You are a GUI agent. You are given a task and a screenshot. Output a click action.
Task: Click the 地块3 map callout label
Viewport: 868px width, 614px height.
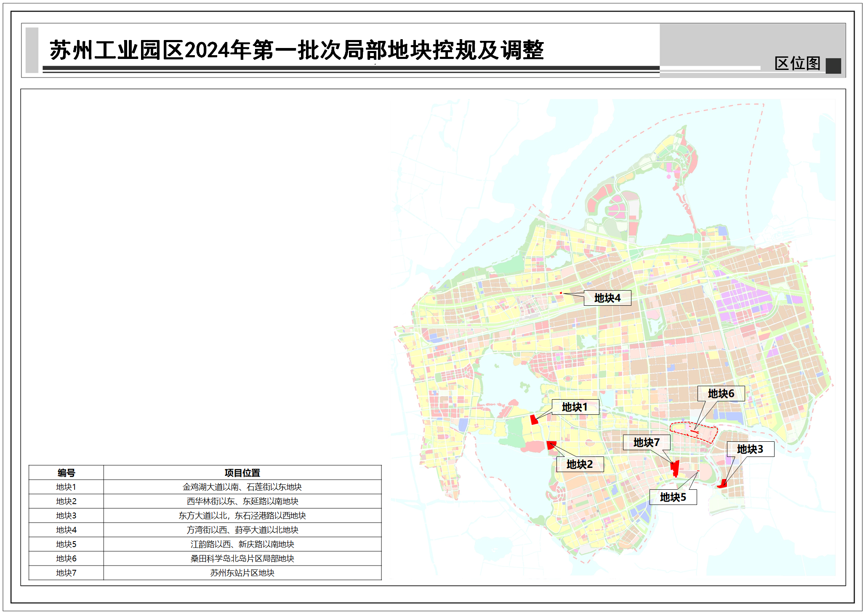click(x=750, y=449)
